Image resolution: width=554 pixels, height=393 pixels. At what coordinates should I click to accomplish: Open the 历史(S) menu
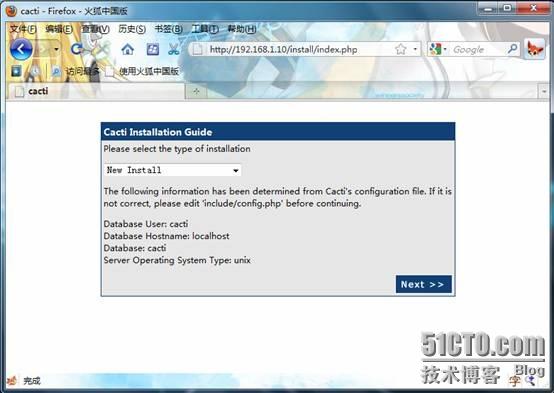pos(132,29)
